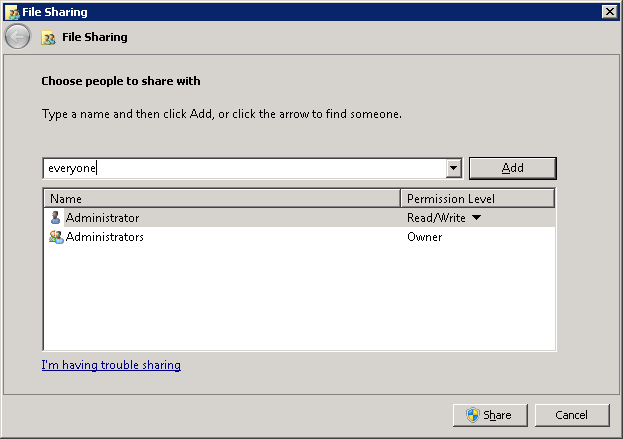Select the Administrator row name
623x439 pixels.
pos(102,218)
